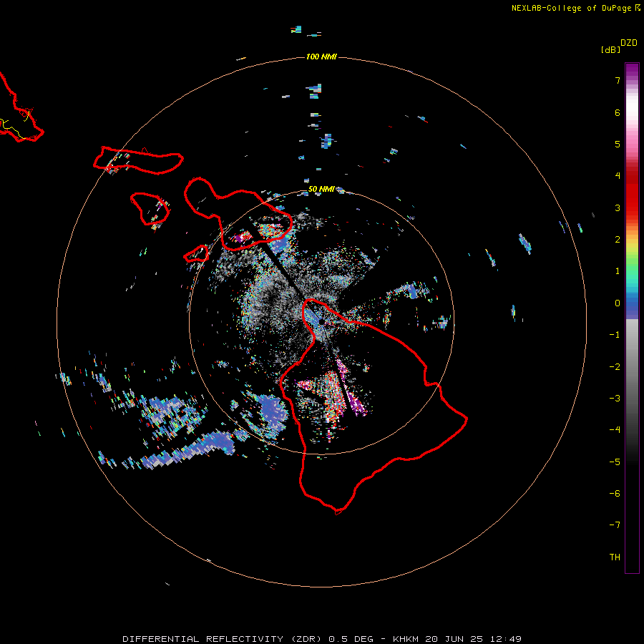Click the -4 value on color scale
This screenshot has height=644, width=644.
615,430
